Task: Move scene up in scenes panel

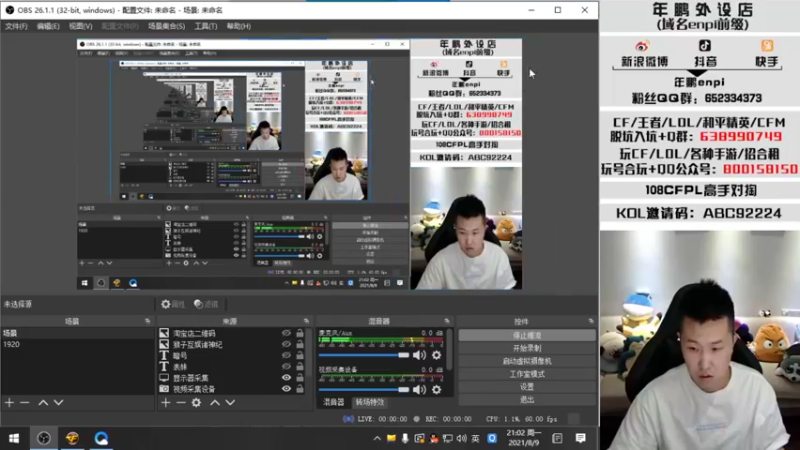Action: pos(43,403)
